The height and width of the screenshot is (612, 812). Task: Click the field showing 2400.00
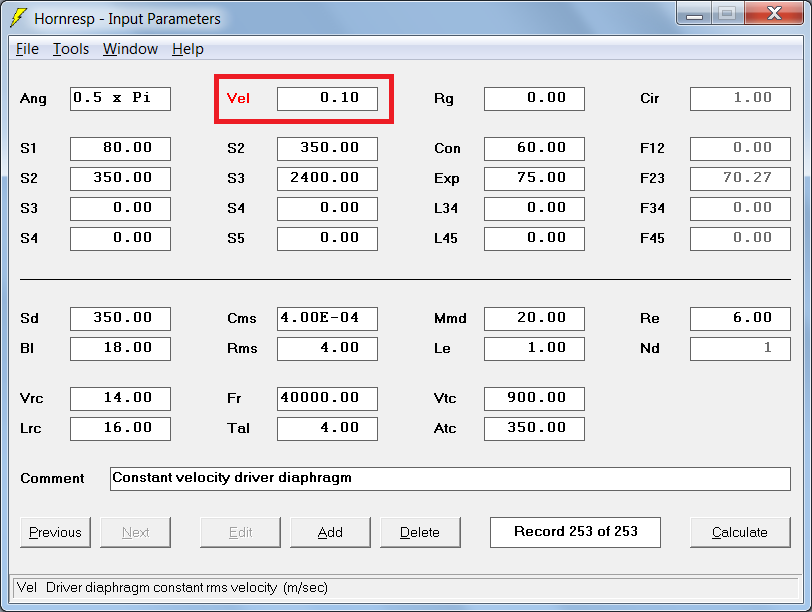coord(327,179)
